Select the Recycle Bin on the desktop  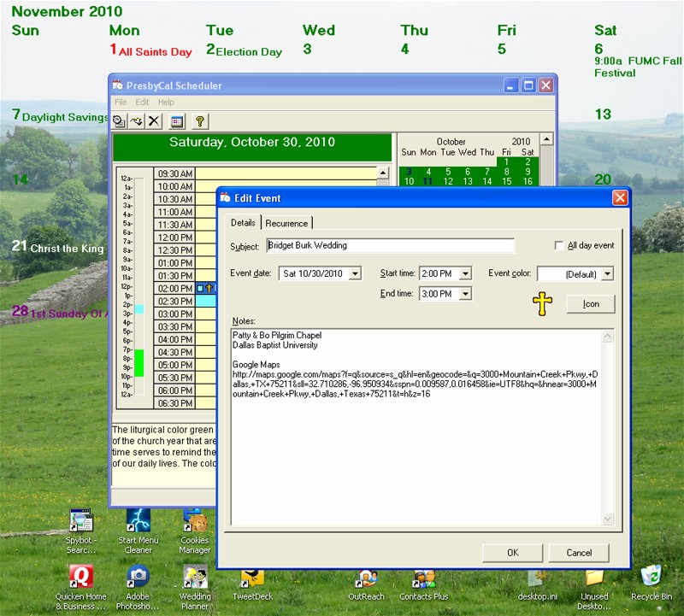(652, 578)
